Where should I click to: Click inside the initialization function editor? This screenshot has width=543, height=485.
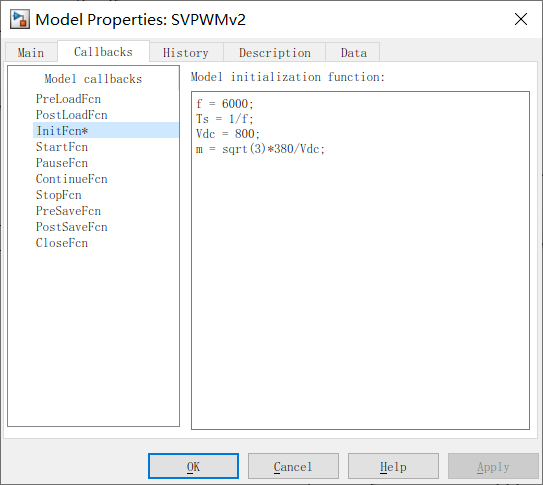pos(360,260)
